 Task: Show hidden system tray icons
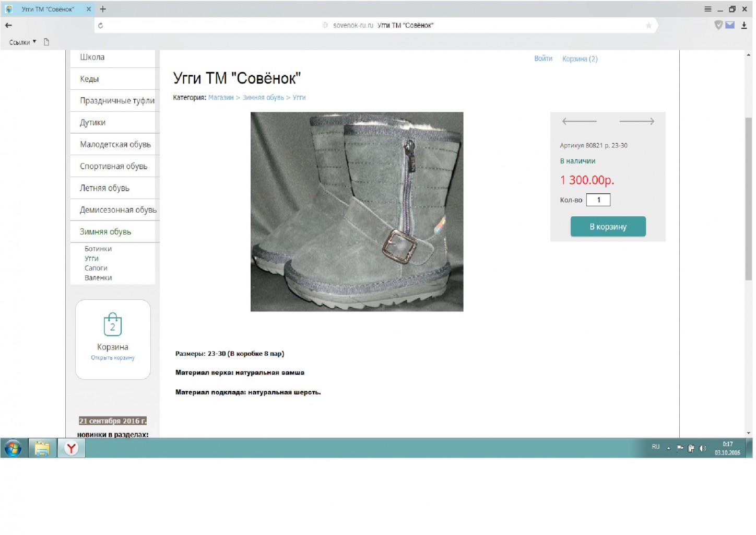(x=668, y=448)
